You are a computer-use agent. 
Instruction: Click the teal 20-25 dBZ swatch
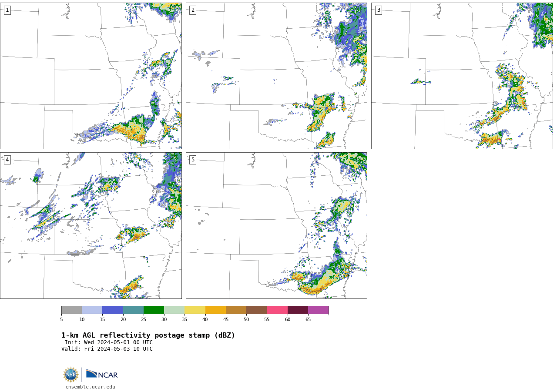pos(133,310)
